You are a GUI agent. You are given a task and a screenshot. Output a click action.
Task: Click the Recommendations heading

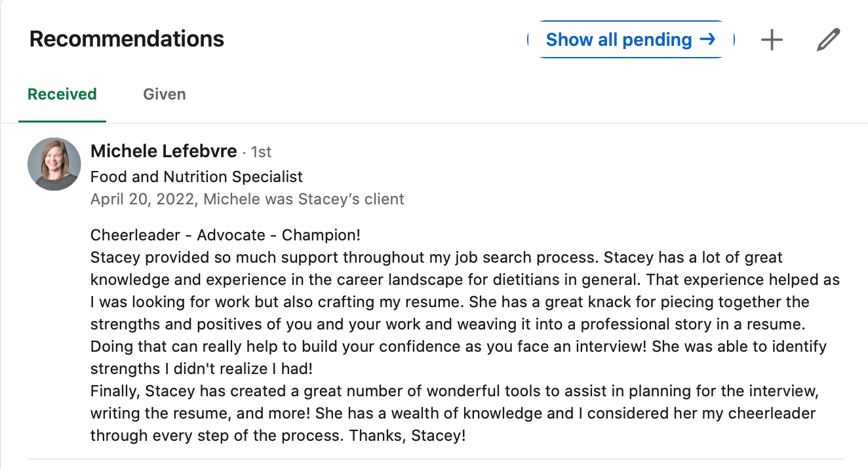click(x=125, y=39)
